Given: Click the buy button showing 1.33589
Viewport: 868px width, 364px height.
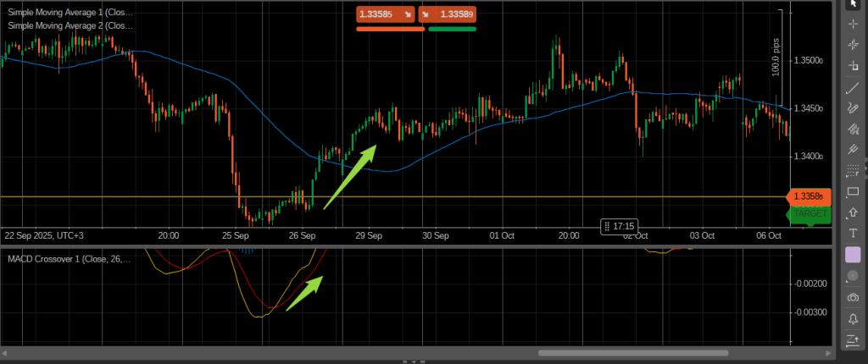Looking at the screenshot, I should click(x=447, y=14).
